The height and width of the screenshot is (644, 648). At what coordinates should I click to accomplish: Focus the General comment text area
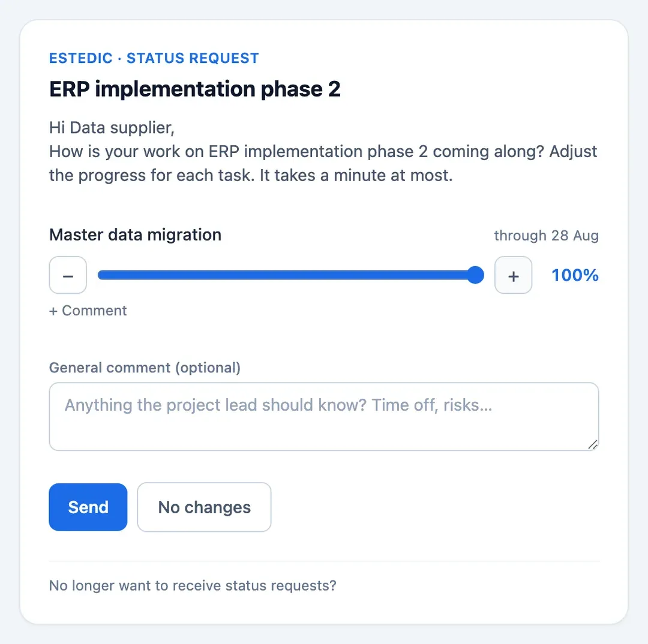click(x=323, y=416)
